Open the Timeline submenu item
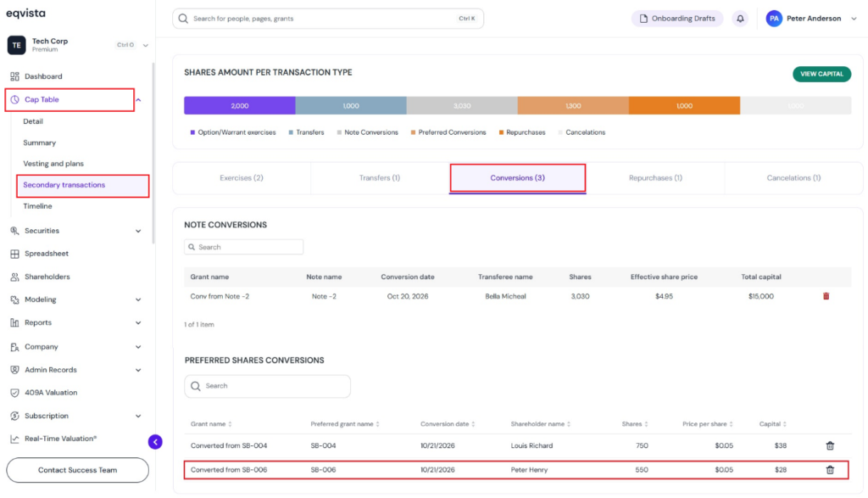The image size is (868, 498). 37,206
